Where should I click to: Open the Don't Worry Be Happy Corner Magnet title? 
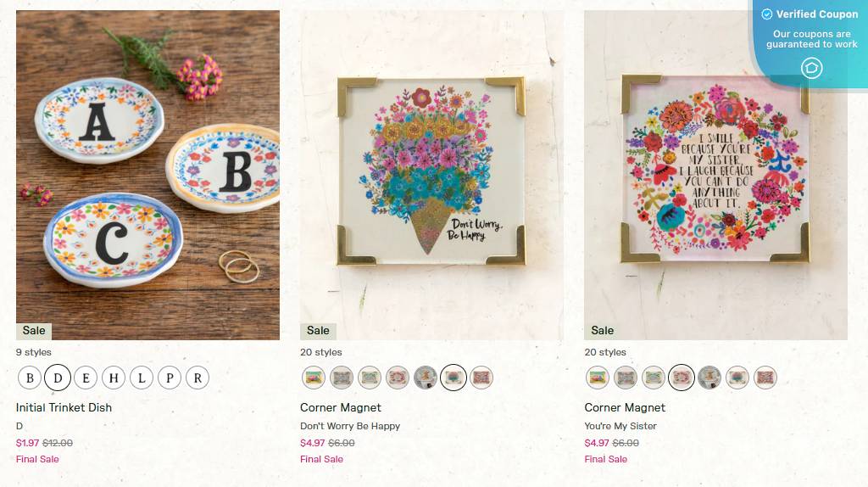pos(341,407)
